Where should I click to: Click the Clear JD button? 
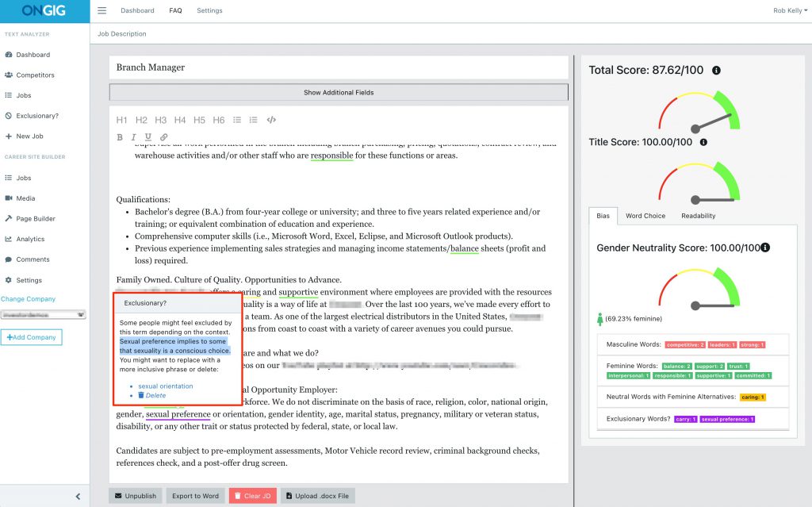coord(253,496)
